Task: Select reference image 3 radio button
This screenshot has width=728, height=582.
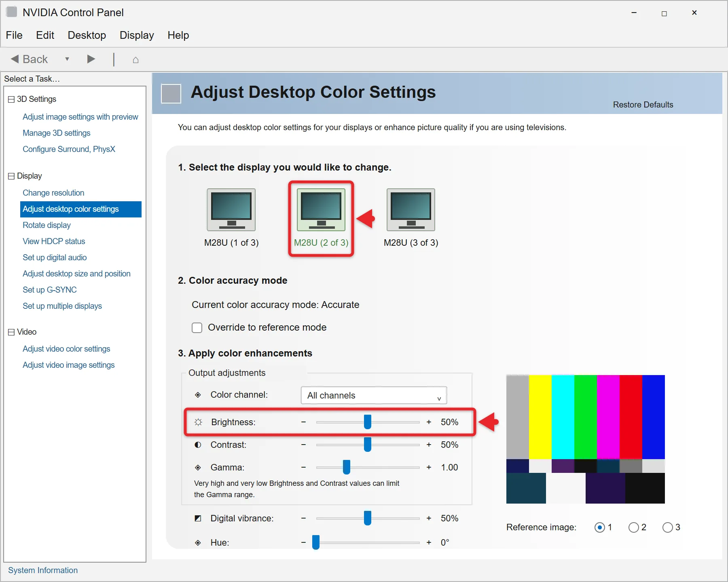Action: tap(668, 527)
